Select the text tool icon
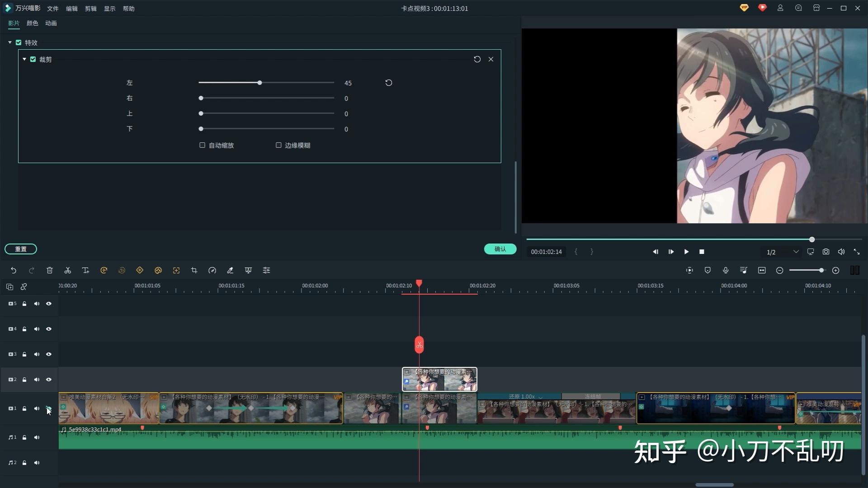868x488 pixels. pos(85,270)
